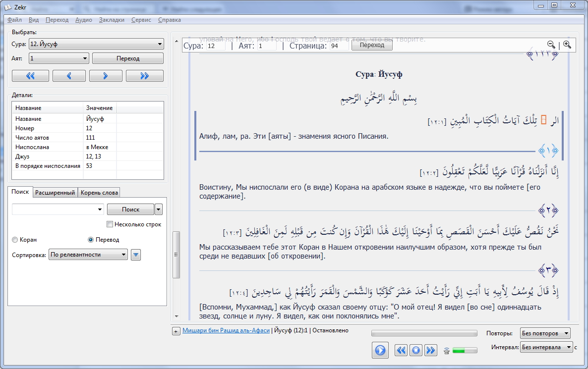Open the Переход menu
Image resolution: width=588 pixels, height=369 pixels.
[57, 20]
